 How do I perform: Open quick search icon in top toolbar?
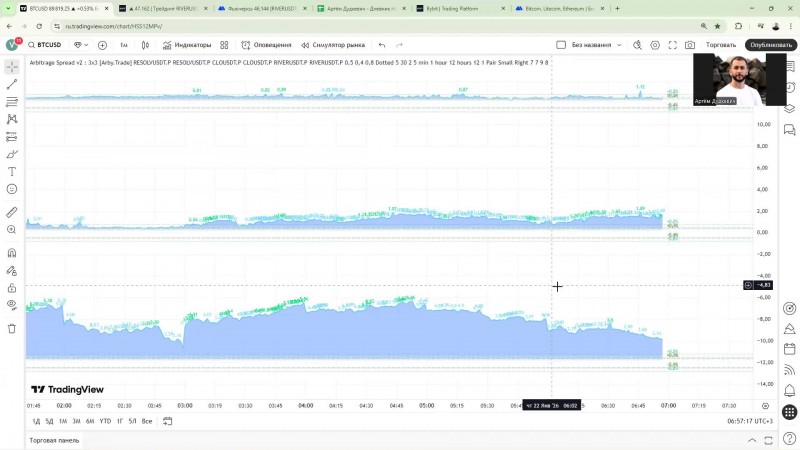[x=637, y=45]
